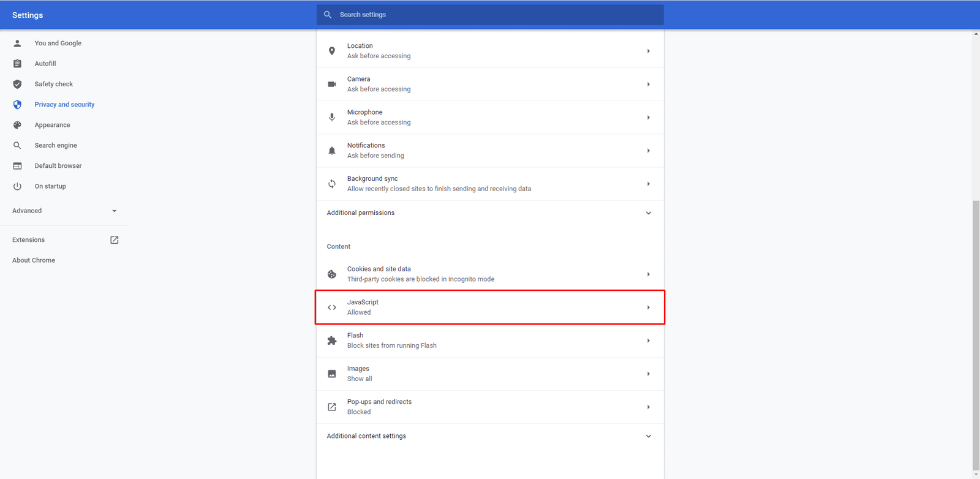Expand the Advanced sidebar section
Screen dimensions: 980x479
114,211
